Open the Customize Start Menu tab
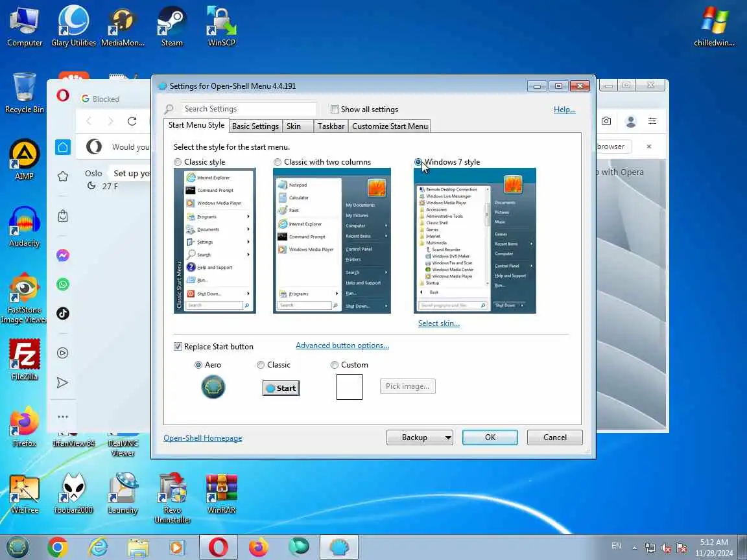The image size is (747, 560). [390, 126]
